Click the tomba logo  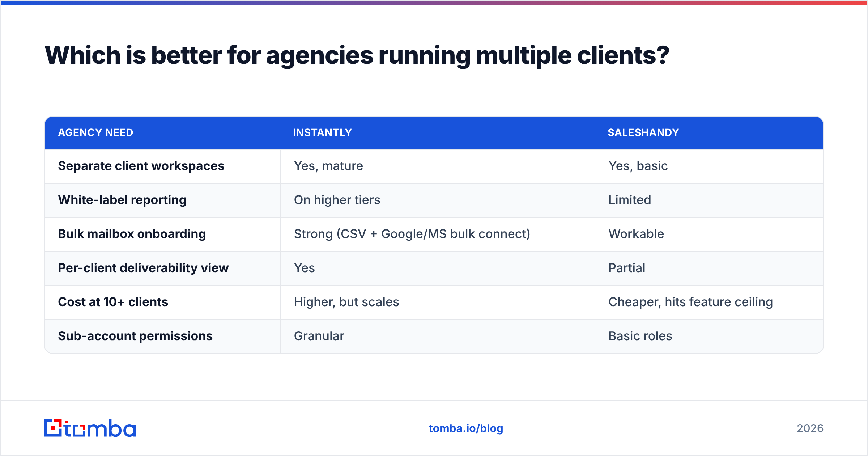pos(90,428)
